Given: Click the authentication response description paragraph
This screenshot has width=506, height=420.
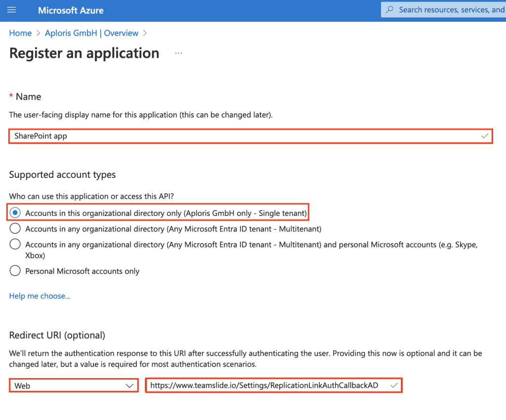Looking at the screenshot, I should pos(245,359).
